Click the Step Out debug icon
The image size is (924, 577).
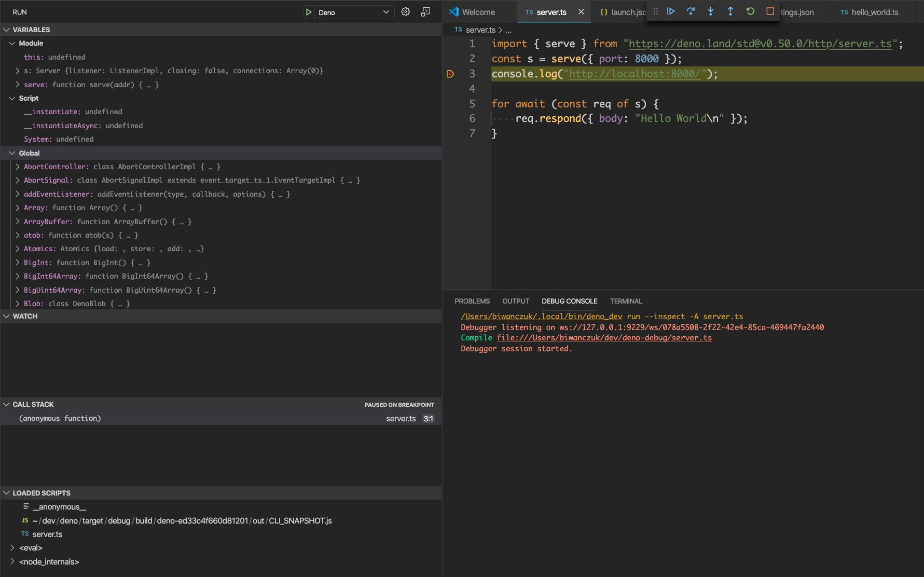(730, 11)
